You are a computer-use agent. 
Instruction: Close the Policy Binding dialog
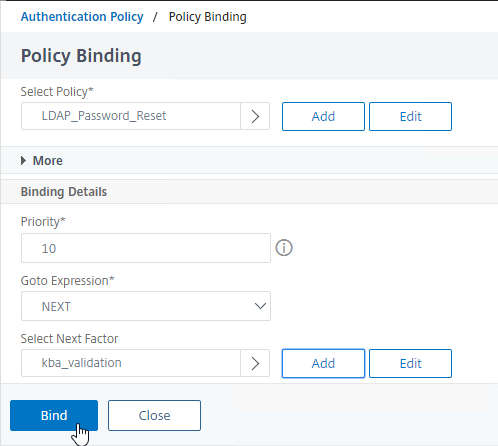click(154, 415)
